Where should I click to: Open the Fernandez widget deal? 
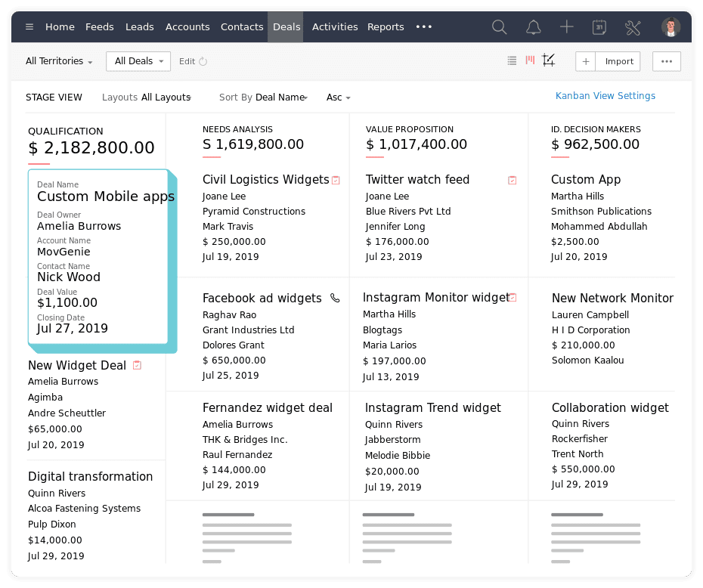coord(267,408)
